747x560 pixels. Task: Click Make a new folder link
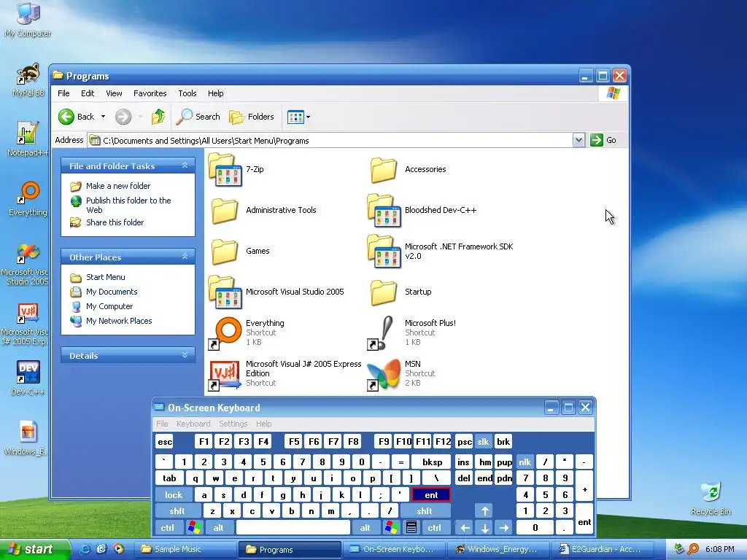(x=118, y=186)
